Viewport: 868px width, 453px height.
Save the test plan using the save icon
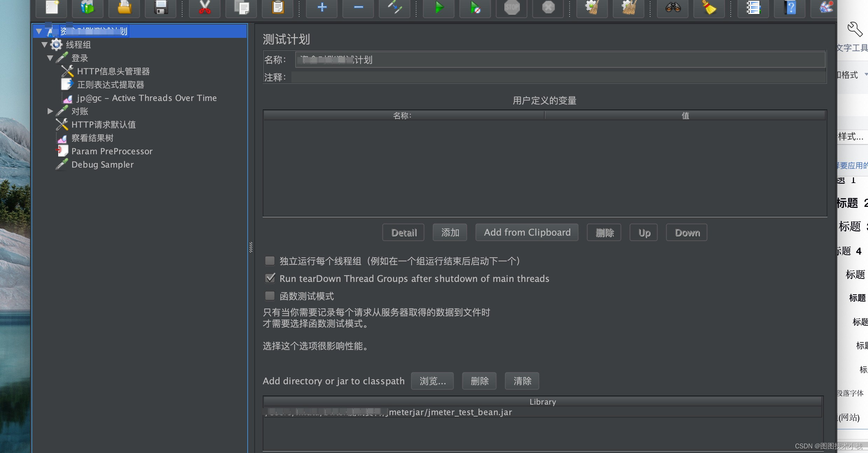(160, 8)
